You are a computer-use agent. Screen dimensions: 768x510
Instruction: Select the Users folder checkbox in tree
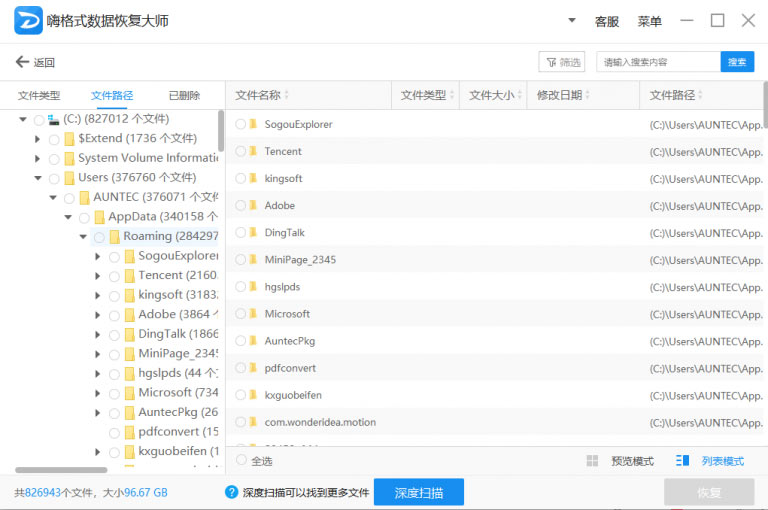click(x=54, y=178)
